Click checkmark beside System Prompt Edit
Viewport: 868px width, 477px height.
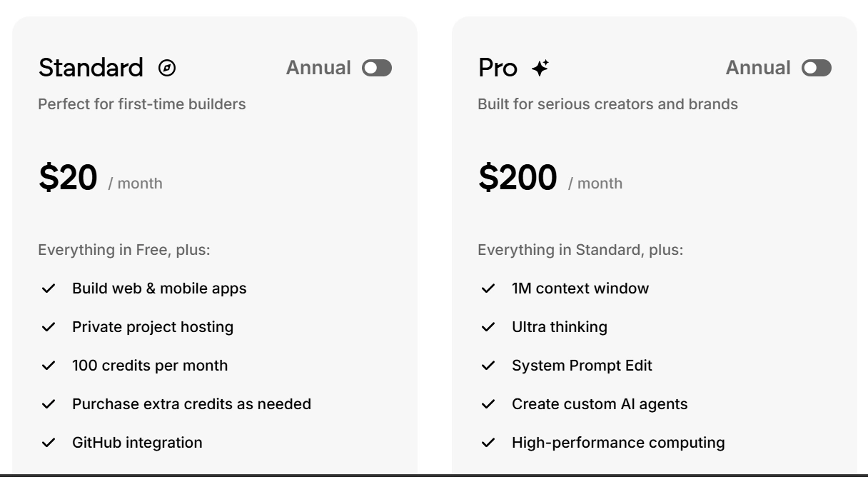click(x=488, y=366)
